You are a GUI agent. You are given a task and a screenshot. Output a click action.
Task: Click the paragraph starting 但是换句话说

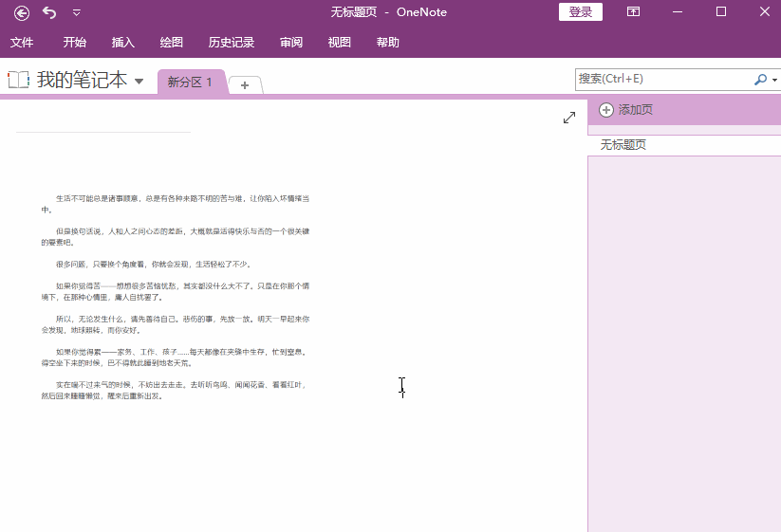[x=176, y=237]
